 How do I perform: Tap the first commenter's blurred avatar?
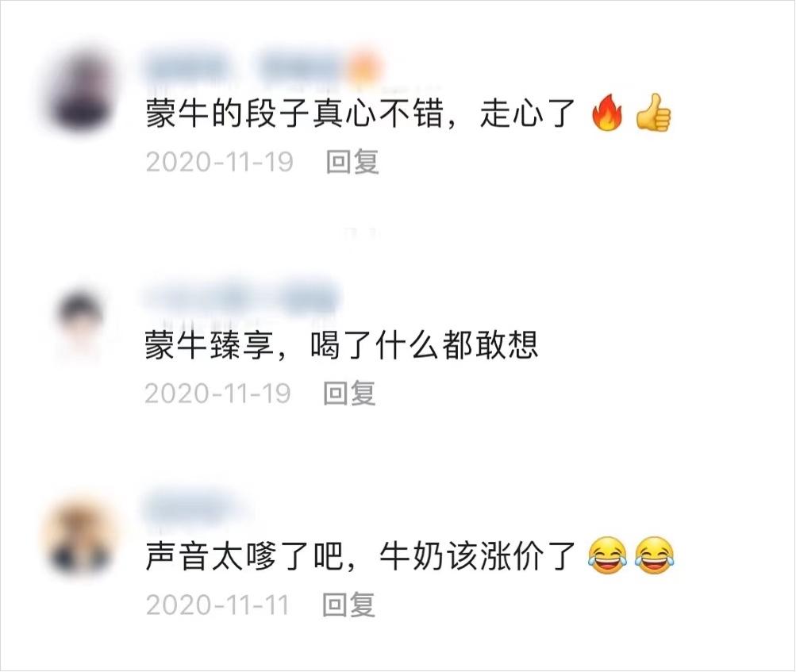pos(83,91)
